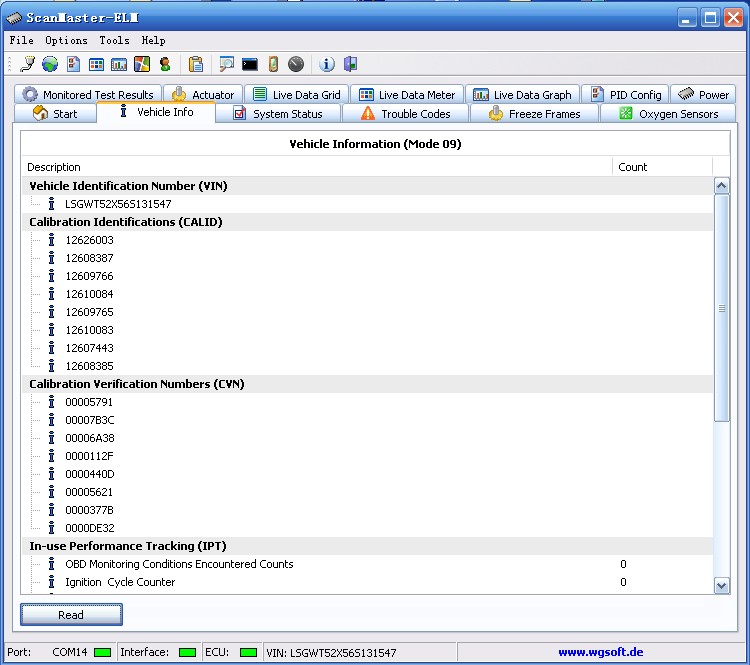This screenshot has height=665, width=750.
Task: Click the Read button
Action: 71,615
